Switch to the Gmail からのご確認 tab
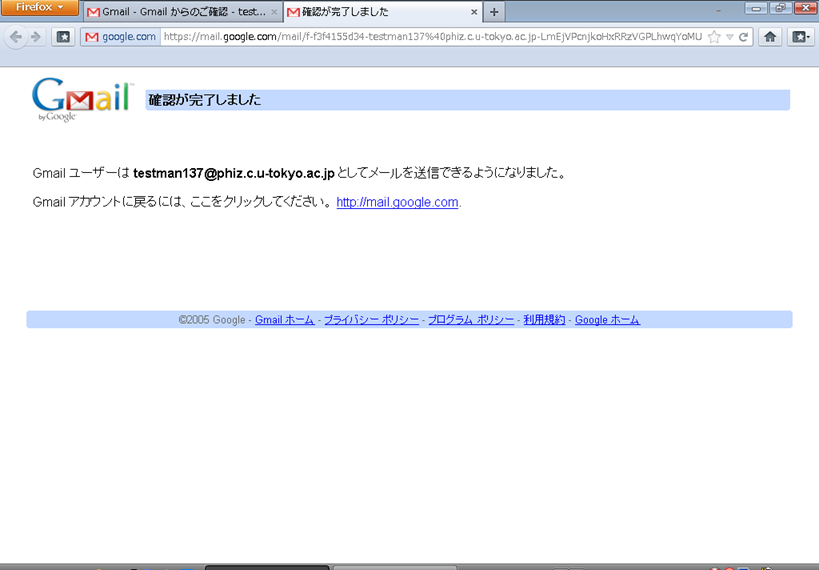Image resolution: width=819 pixels, height=570 pixels. (182, 11)
